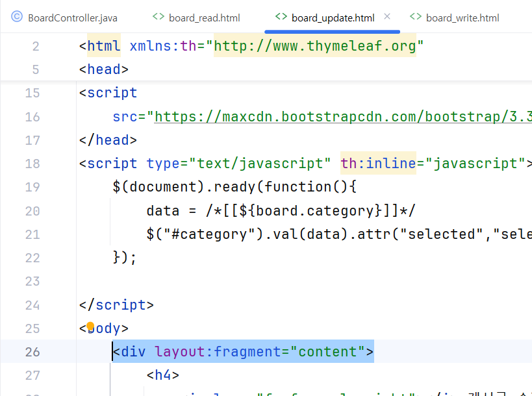Click the closing </script> tag on line 24
The height and width of the screenshot is (396, 532).
tap(116, 305)
